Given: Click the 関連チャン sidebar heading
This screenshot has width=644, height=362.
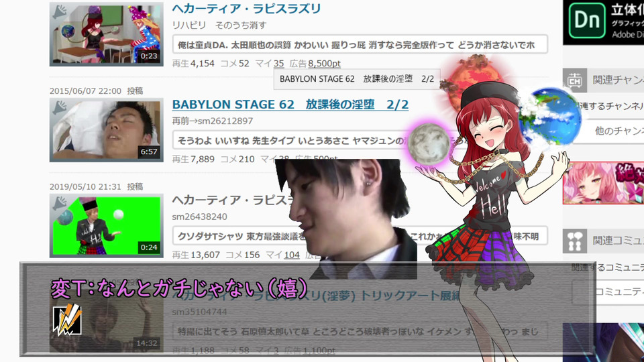Looking at the screenshot, I should click(618, 80).
